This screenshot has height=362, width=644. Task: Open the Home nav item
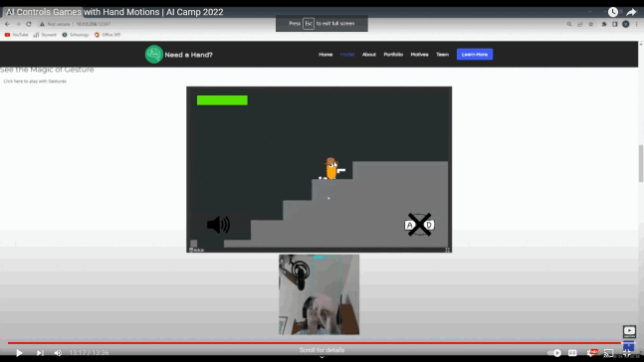point(325,54)
